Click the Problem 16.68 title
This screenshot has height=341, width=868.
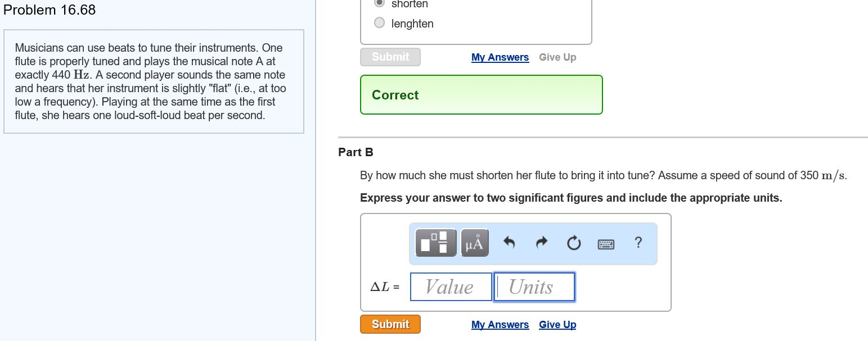tap(50, 10)
